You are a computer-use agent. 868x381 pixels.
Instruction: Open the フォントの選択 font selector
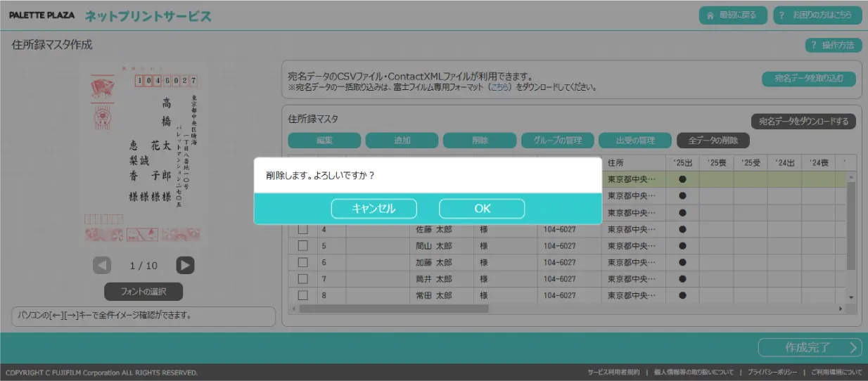pyautogui.click(x=143, y=291)
